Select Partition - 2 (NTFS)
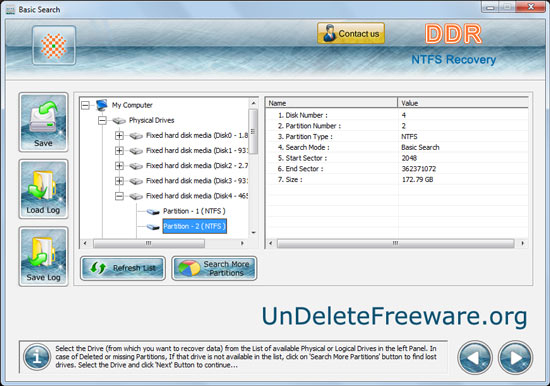 (194, 226)
